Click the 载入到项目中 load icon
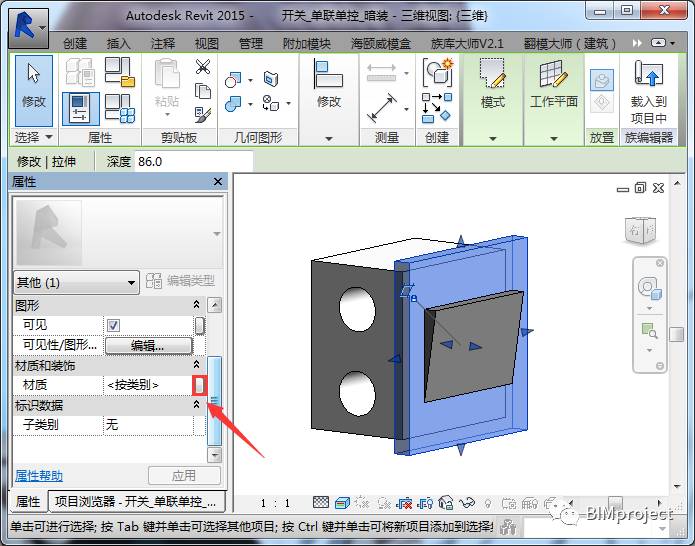The image size is (695, 546). [648, 72]
